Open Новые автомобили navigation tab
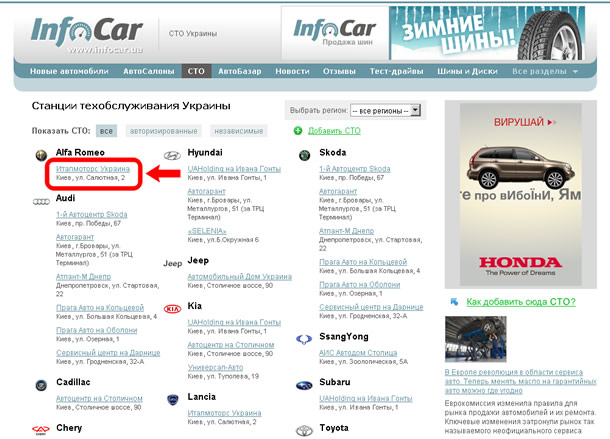Image resolution: width=610 pixels, height=439 pixels. (x=69, y=71)
